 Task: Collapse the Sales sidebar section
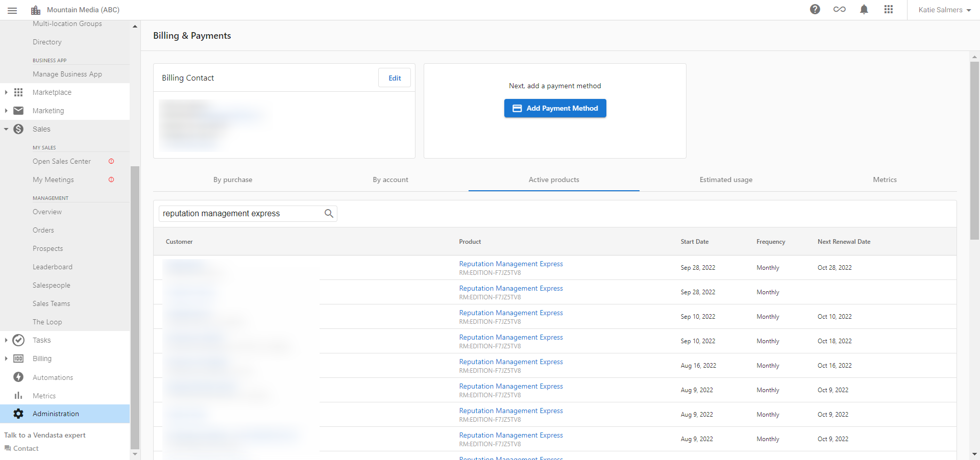[6, 129]
